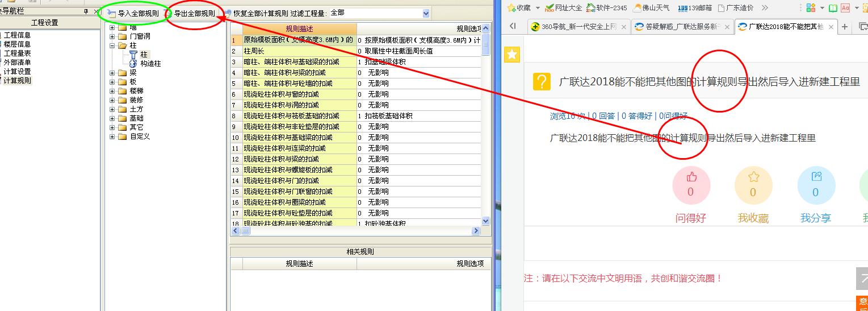
Task: Open 软件-2345 bookmark in browser
Action: 606,7
